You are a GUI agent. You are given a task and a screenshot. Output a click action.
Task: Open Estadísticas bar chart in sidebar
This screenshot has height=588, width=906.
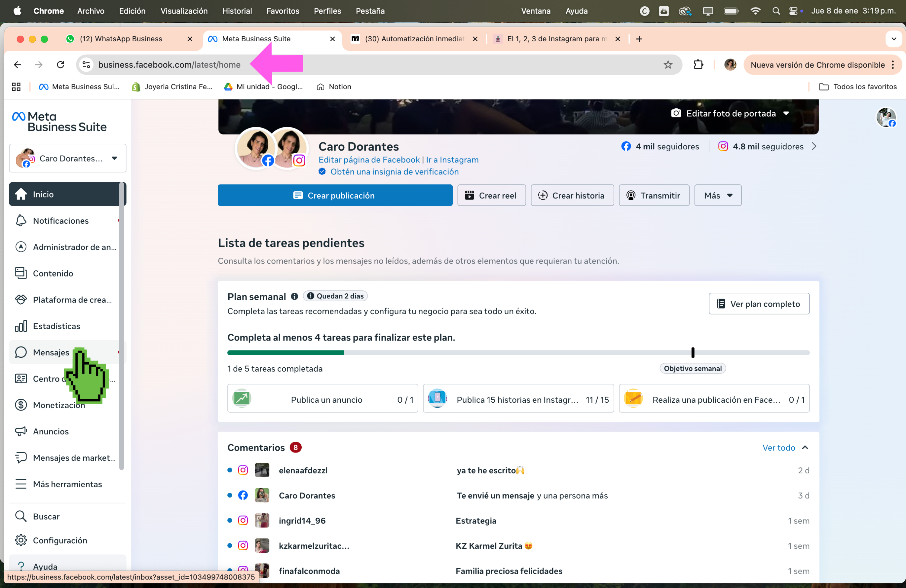click(21, 326)
